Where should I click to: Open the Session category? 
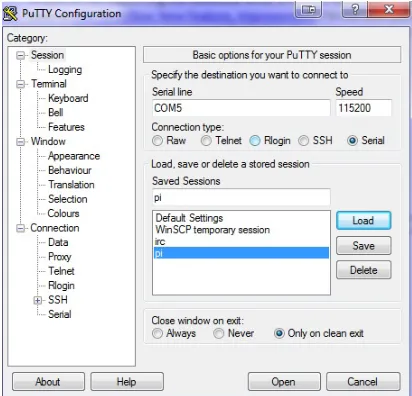(x=47, y=55)
